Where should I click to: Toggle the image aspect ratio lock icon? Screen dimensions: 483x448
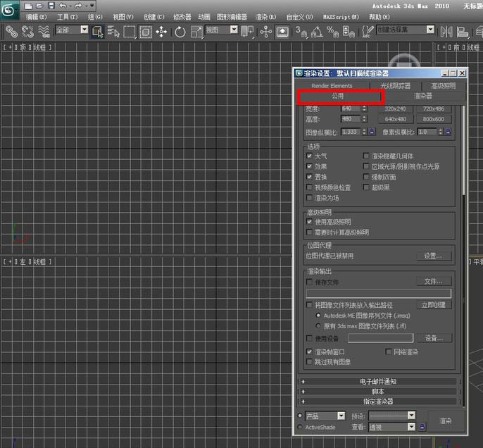[x=372, y=132]
